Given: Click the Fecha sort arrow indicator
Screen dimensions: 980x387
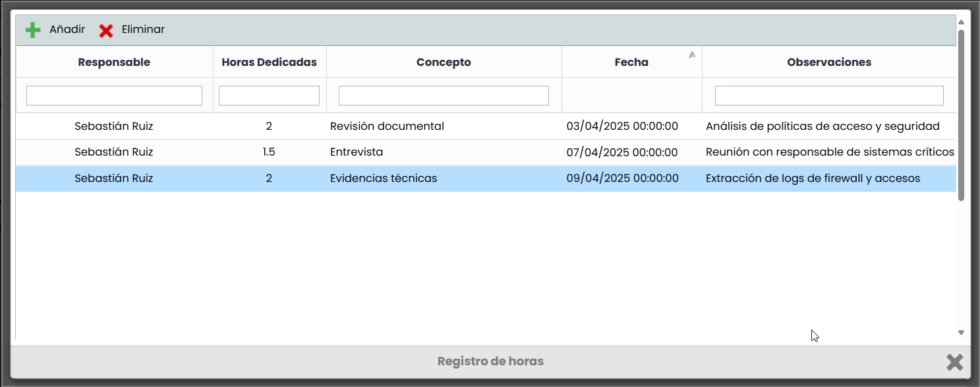Looking at the screenshot, I should click(x=692, y=55).
